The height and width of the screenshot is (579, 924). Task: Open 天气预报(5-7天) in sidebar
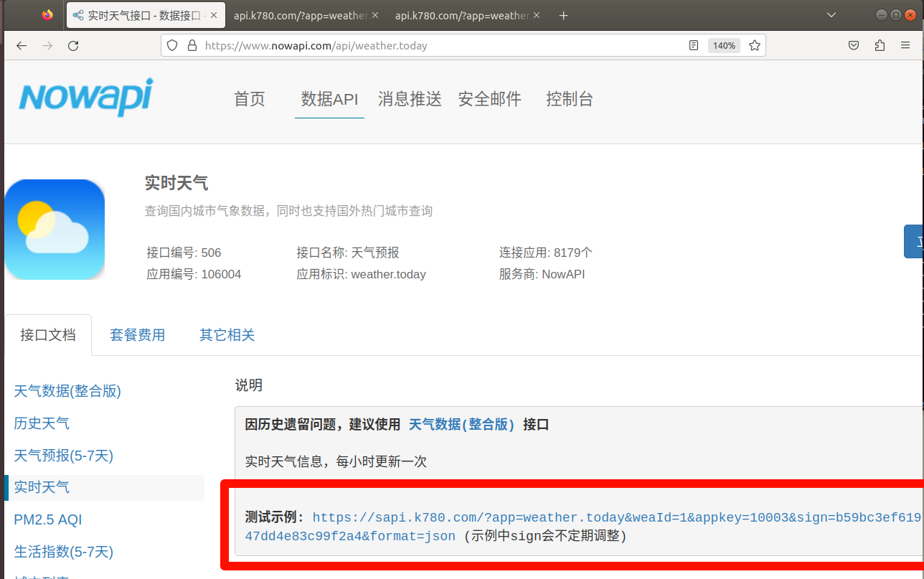[64, 456]
